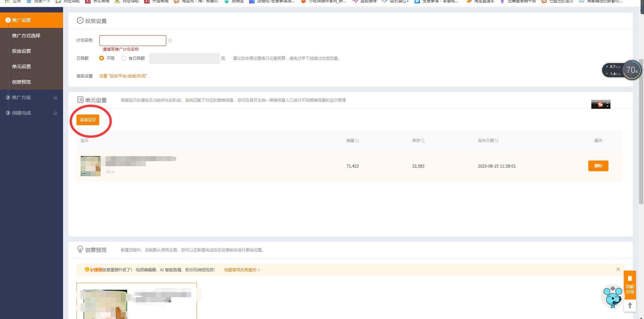Open the 设置"投放平台/地域/时间" link

coord(123,76)
